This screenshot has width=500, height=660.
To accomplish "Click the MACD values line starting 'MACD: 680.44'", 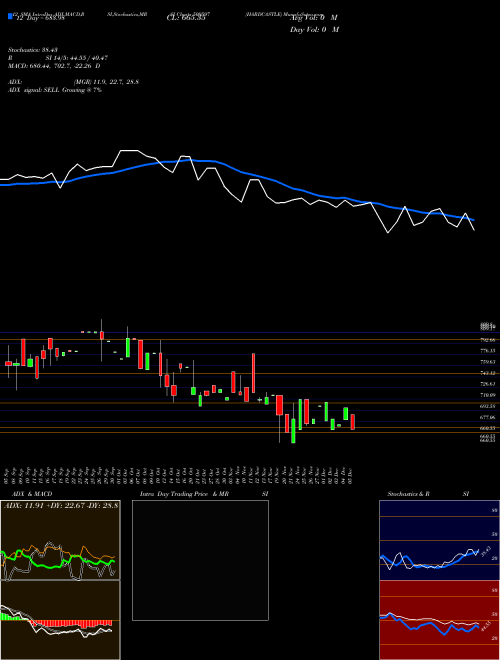I will [x=54, y=66].
